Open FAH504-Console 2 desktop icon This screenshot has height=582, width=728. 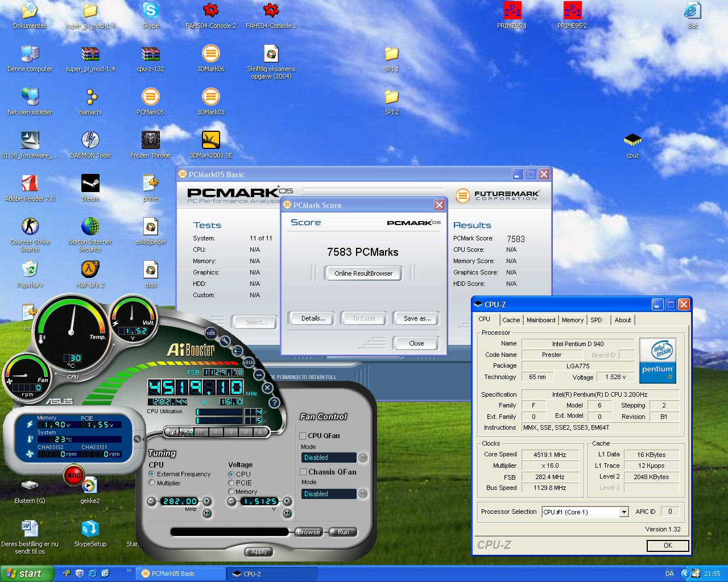(210, 15)
